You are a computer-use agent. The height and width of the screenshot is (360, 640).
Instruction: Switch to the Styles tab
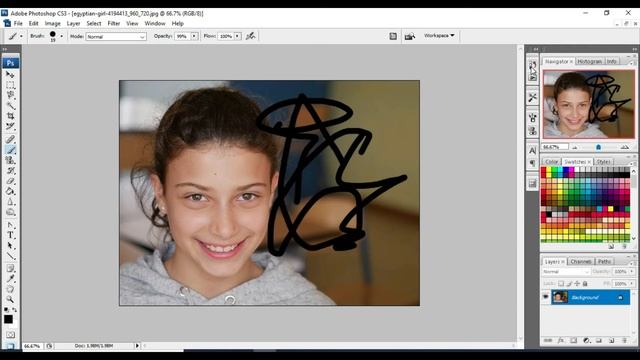pyautogui.click(x=603, y=162)
